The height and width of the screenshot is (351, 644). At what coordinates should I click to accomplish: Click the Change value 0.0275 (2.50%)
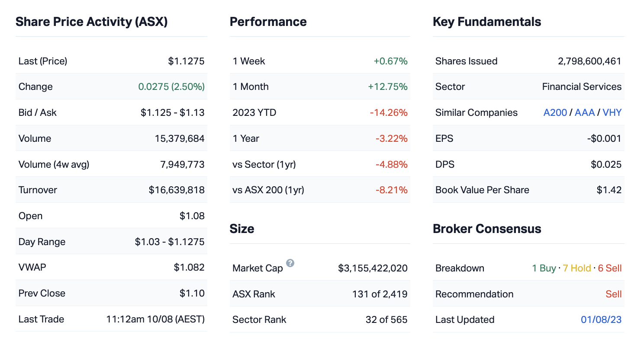171,87
